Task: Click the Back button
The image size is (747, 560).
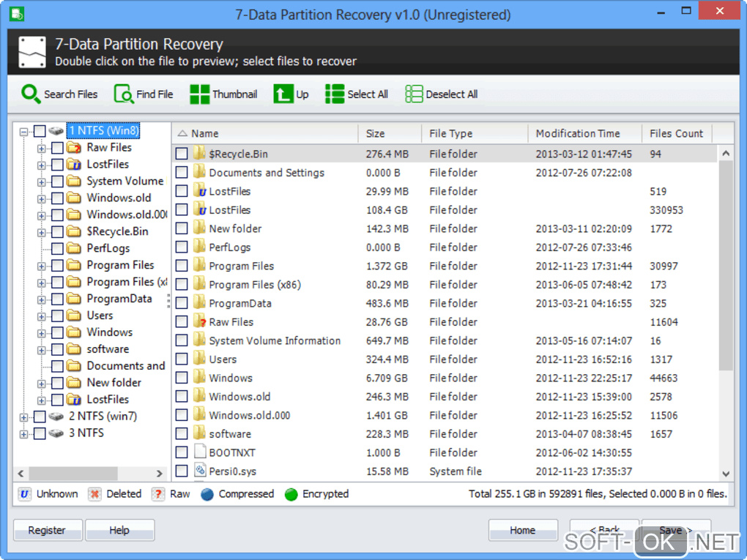Action: click(x=604, y=530)
